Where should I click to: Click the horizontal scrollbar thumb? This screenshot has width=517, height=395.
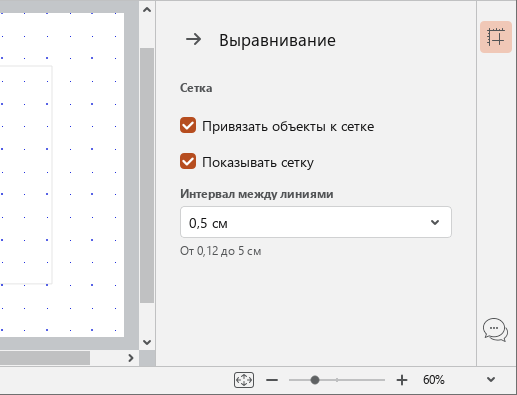[45, 358]
